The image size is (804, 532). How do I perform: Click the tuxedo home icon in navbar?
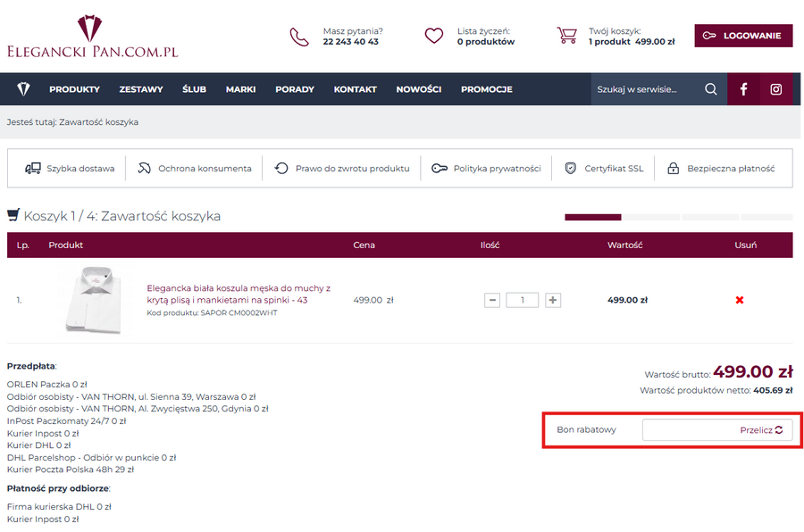(x=24, y=89)
